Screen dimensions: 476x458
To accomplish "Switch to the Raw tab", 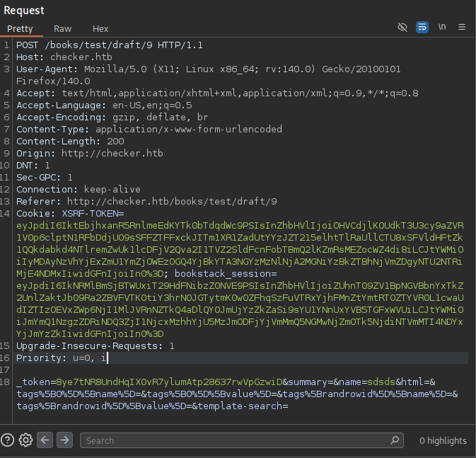I will pyautogui.click(x=63, y=29).
